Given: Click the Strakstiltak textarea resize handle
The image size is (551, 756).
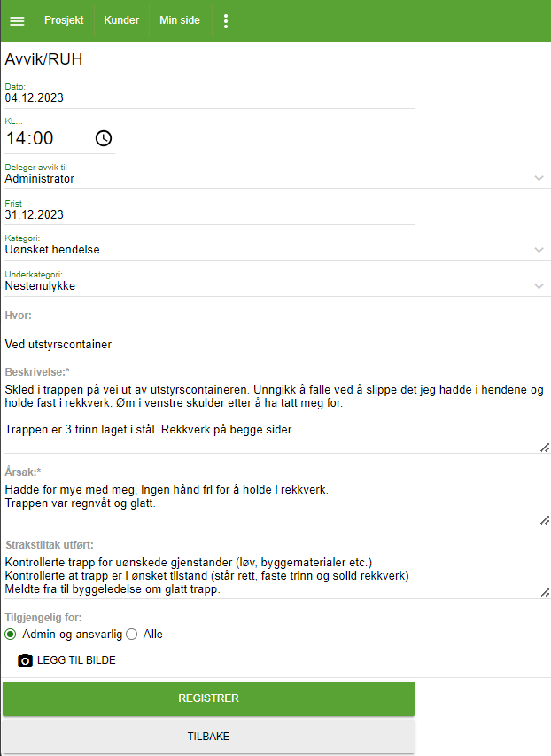Looking at the screenshot, I should tap(545, 592).
